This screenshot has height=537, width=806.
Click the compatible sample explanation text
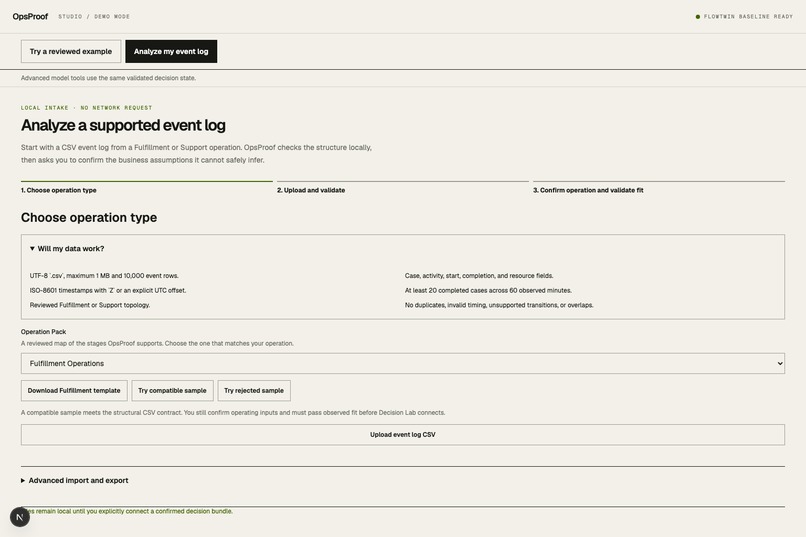pyautogui.click(x=233, y=413)
